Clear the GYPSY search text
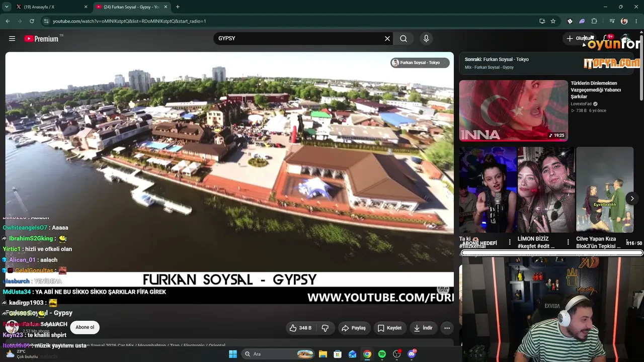 click(387, 39)
